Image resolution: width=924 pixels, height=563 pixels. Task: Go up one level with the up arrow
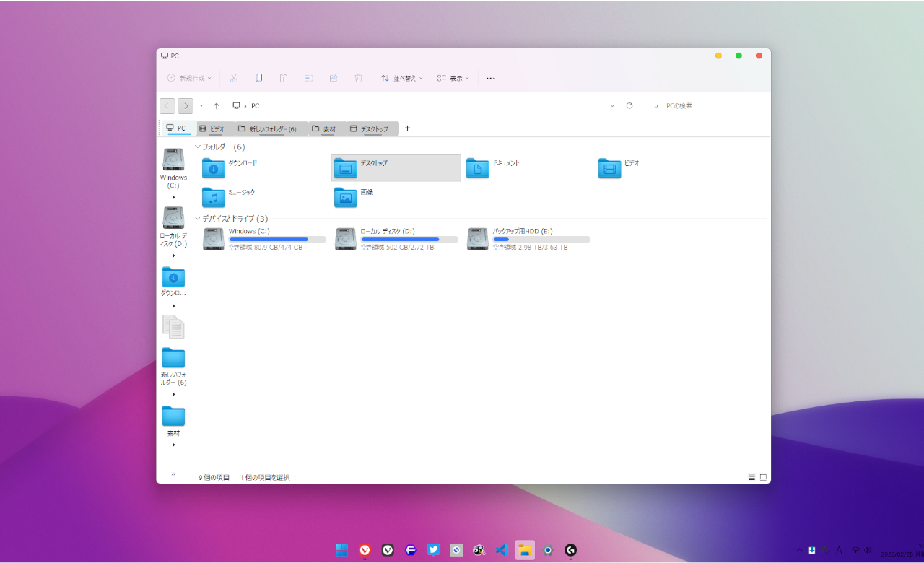217,106
